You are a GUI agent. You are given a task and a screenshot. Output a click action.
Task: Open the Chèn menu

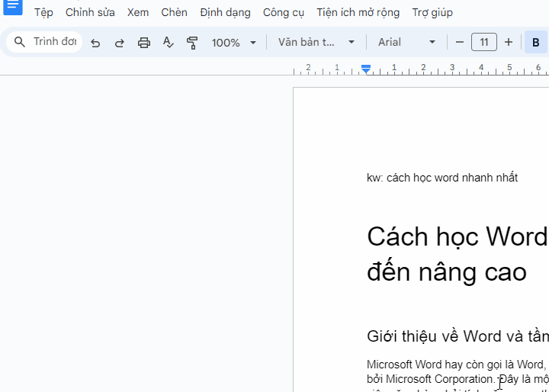(174, 12)
